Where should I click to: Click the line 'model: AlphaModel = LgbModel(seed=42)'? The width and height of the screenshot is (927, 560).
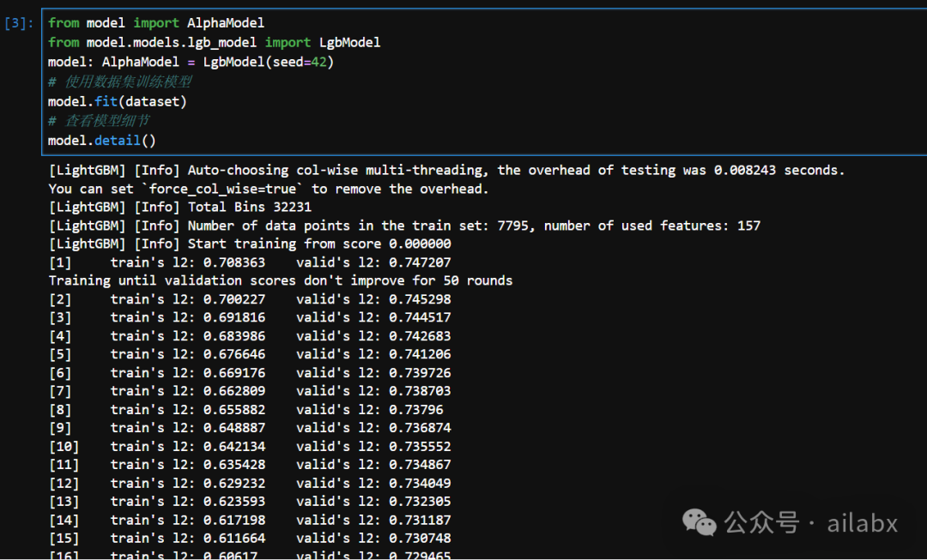[191, 62]
